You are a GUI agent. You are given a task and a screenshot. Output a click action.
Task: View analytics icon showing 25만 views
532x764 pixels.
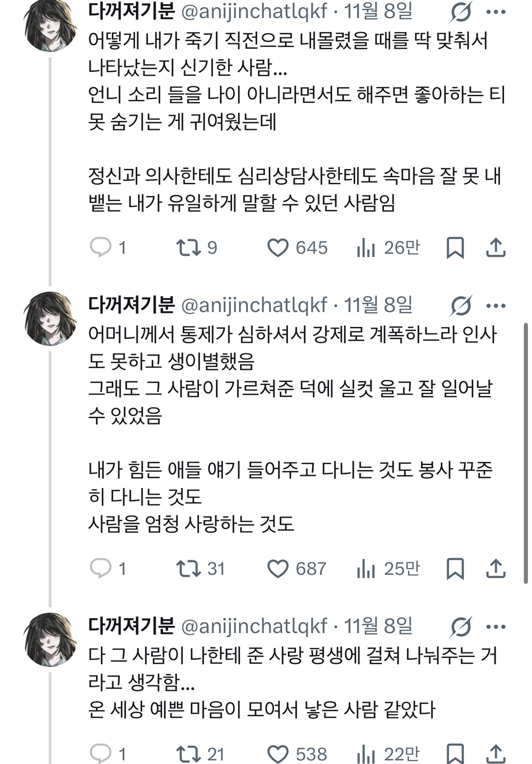(x=368, y=569)
